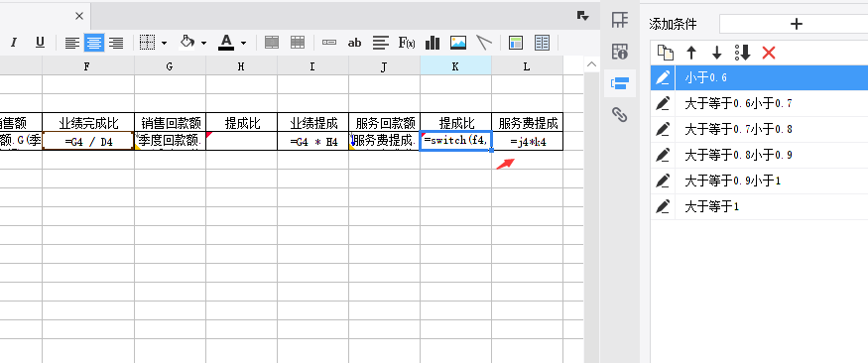Select column I header
Viewport: 868px width, 363px height.
click(x=312, y=65)
